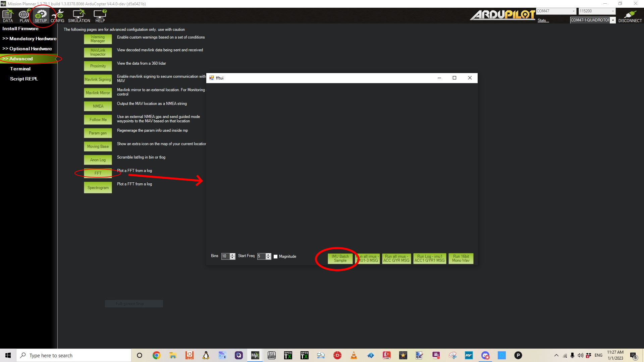Enable the Magnitude checkbox

tap(276, 256)
